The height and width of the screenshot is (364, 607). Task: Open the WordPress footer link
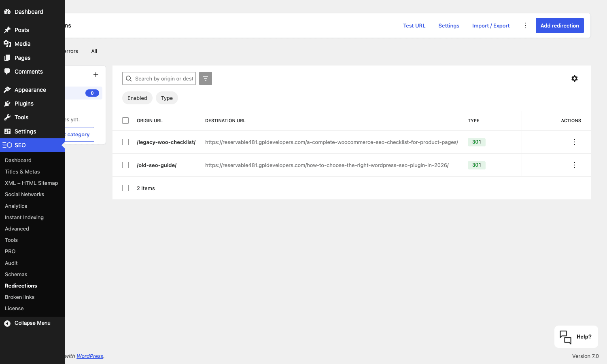90,356
